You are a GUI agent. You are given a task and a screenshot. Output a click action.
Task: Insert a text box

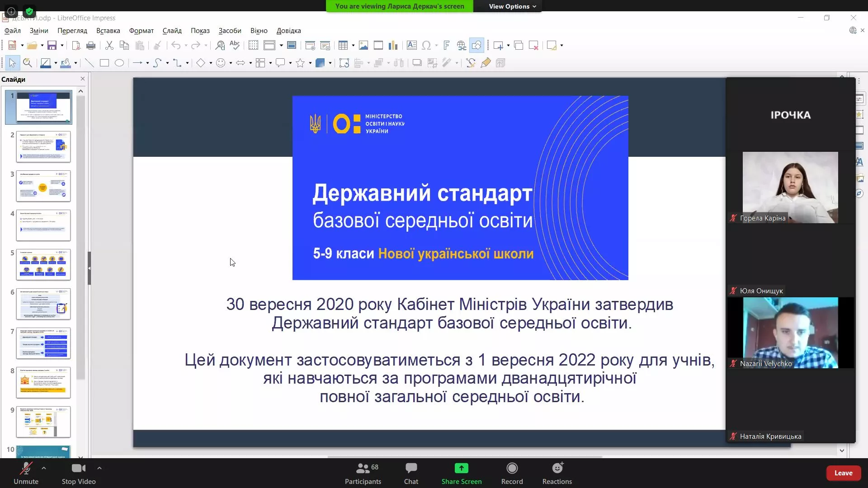(411, 45)
